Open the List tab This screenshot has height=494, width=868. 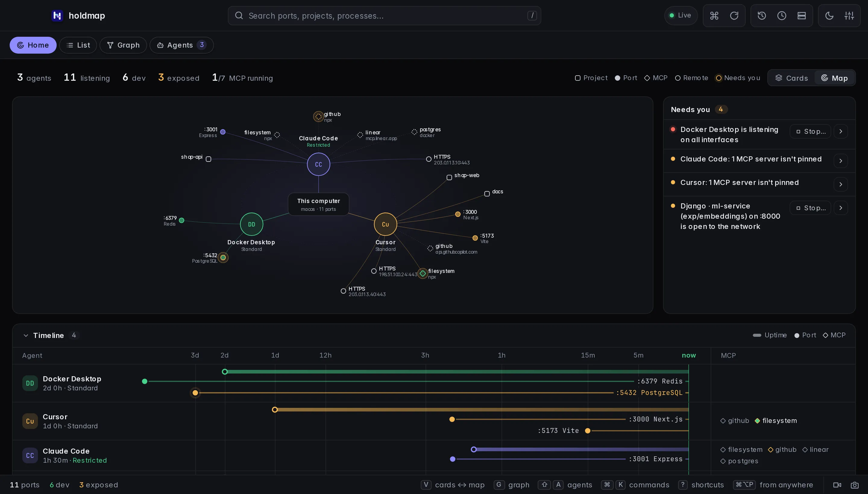pos(78,45)
